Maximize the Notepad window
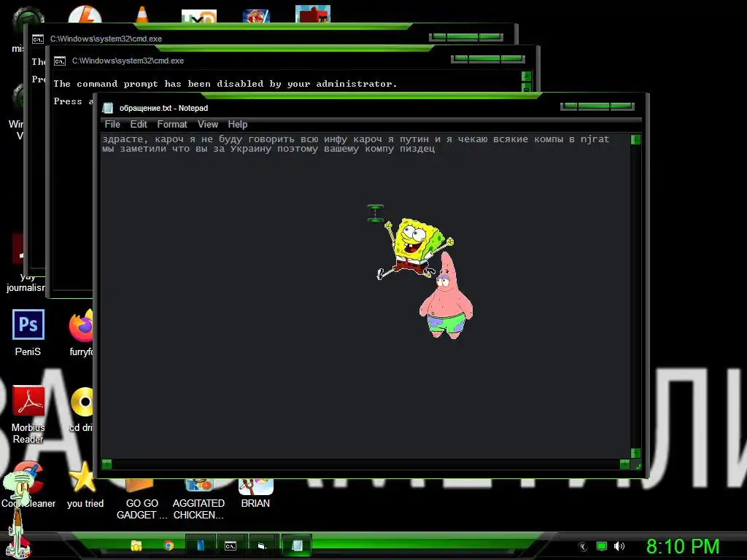 [594, 106]
